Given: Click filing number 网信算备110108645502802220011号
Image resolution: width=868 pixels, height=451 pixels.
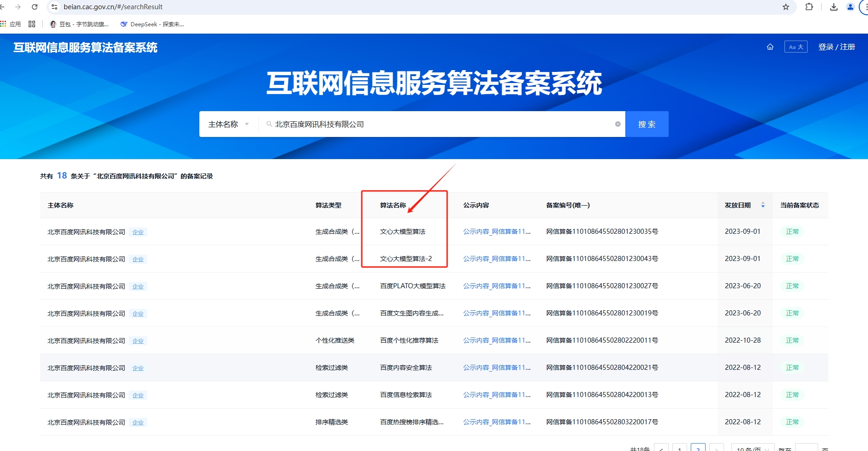Looking at the screenshot, I should (602, 340).
